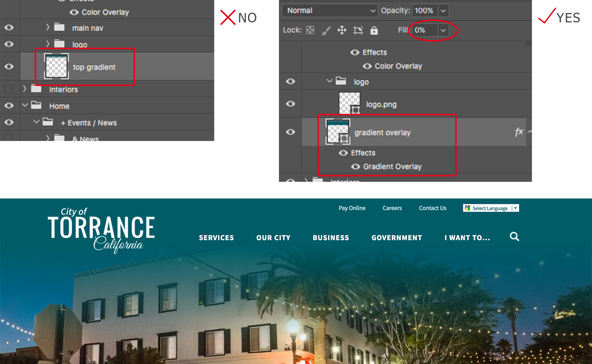Click the Home group folder icon
Image resolution: width=592 pixels, height=364 pixels.
click(x=36, y=105)
